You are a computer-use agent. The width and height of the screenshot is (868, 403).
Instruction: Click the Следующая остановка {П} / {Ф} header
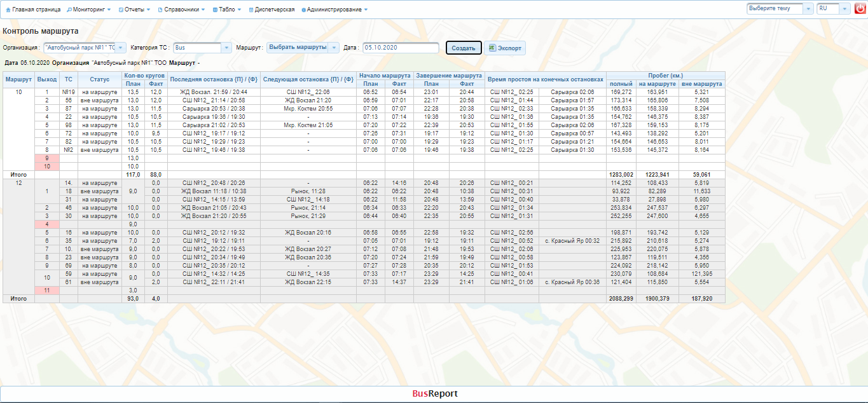[x=308, y=79]
